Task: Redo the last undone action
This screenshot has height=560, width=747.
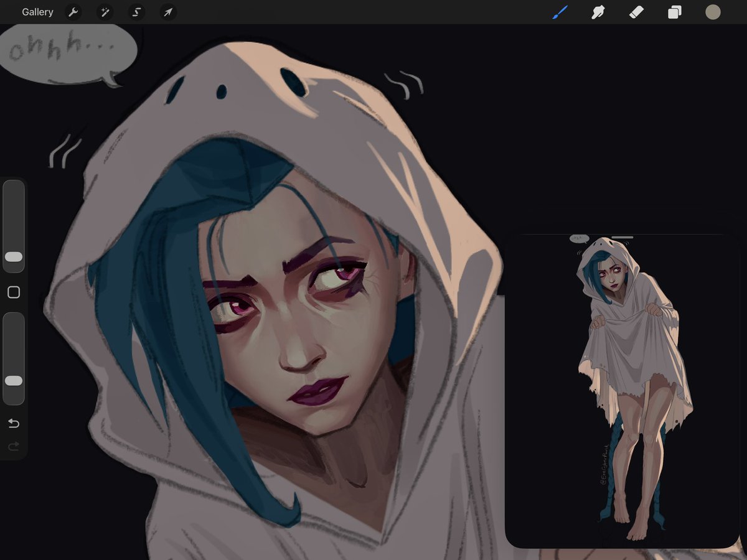Action: pyautogui.click(x=14, y=446)
